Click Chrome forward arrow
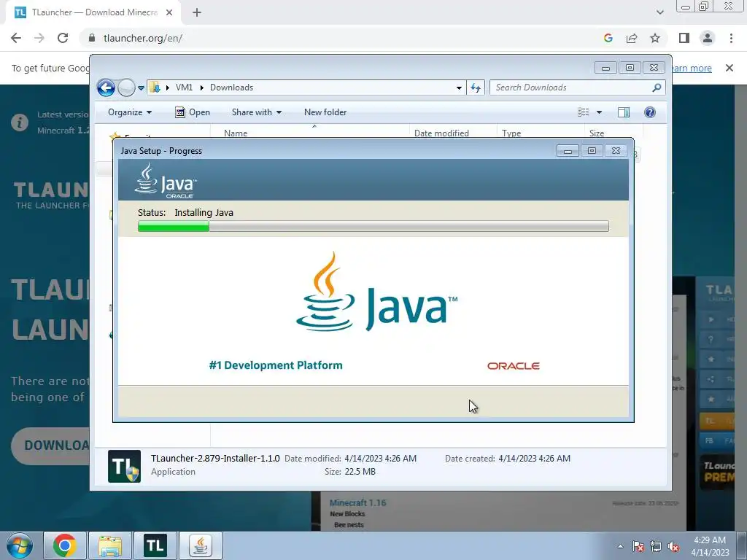Screen dimensions: 747x560 coord(39,38)
